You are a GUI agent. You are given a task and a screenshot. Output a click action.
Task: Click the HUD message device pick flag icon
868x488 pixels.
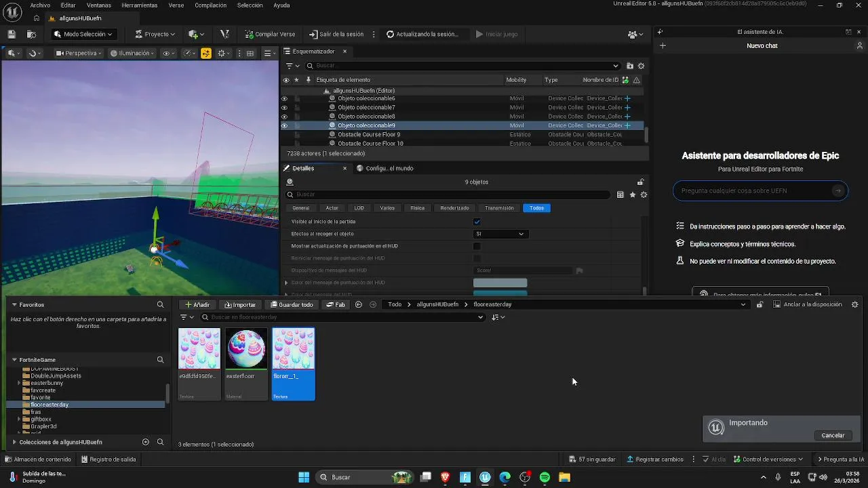[580, 270]
